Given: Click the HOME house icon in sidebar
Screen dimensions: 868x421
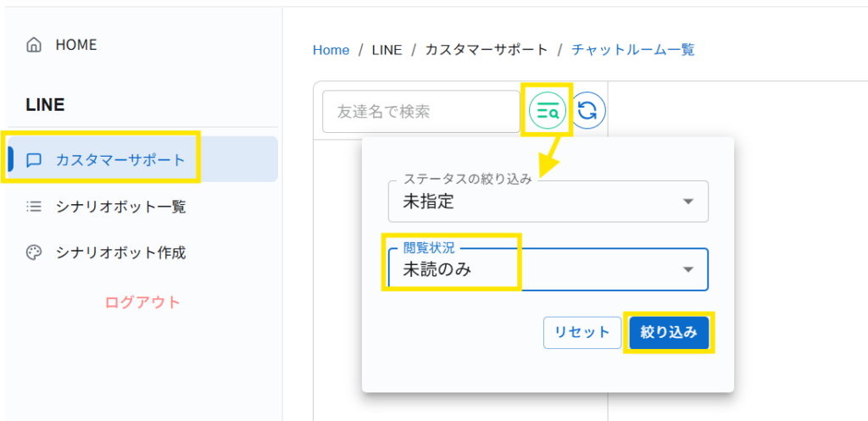Looking at the screenshot, I should click(34, 45).
